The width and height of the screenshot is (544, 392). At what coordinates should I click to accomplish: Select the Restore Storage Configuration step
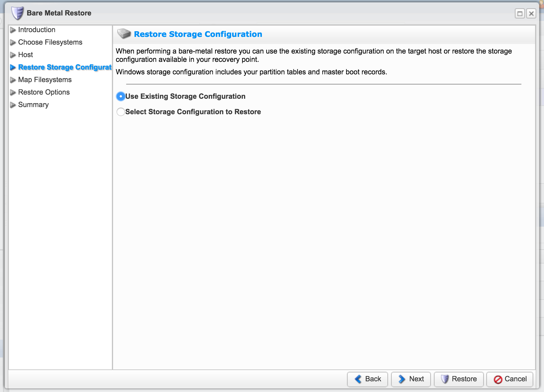pyautogui.click(x=65, y=67)
